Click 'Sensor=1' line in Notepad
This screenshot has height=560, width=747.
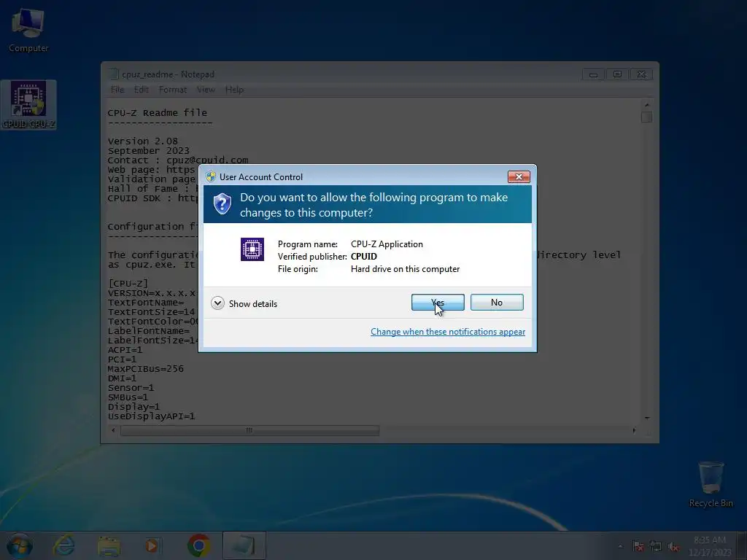pyautogui.click(x=131, y=388)
